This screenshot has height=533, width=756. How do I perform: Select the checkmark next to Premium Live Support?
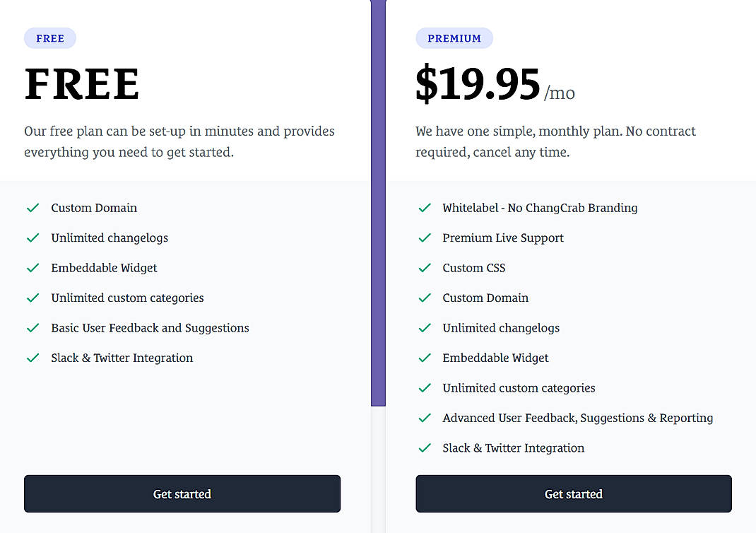[x=424, y=238]
